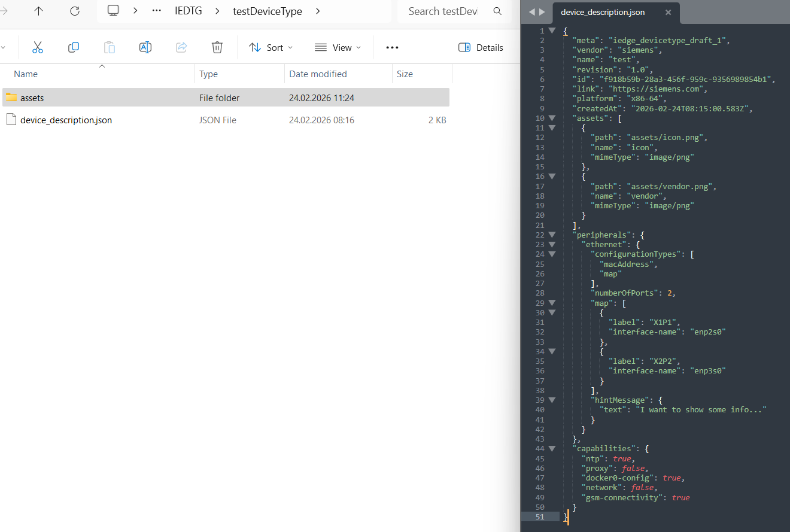Collapse the map array fold at line 29
This screenshot has width=790, height=532.
[x=552, y=303]
